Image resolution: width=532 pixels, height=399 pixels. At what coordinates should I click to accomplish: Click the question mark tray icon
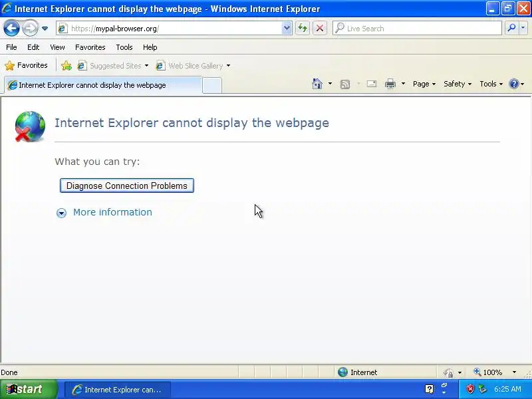[429, 389]
